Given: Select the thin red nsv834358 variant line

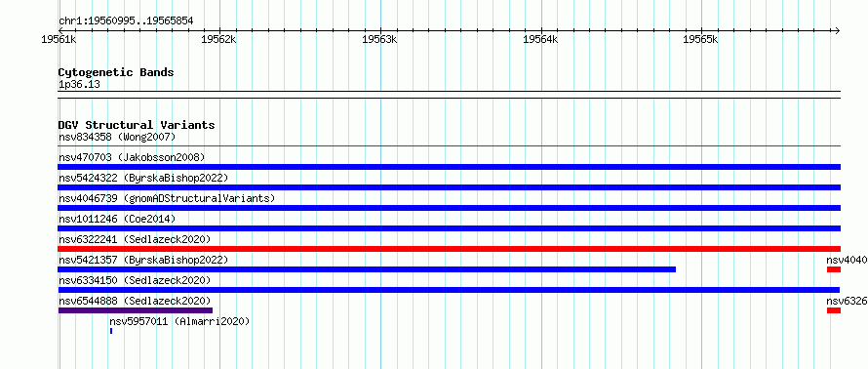Looking at the screenshot, I should 449,146.
